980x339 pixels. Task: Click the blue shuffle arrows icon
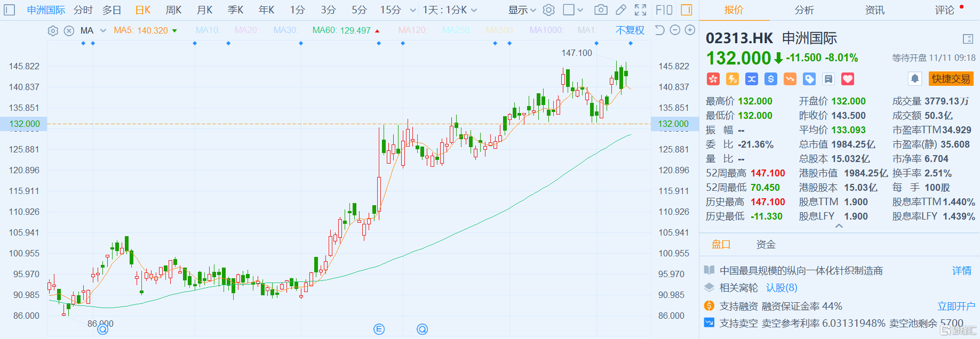click(752, 79)
